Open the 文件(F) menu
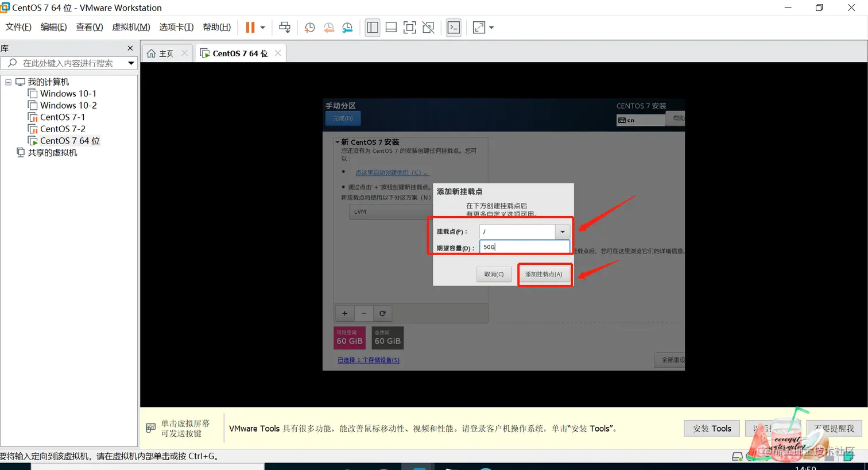Image resolution: width=868 pixels, height=470 pixels. click(x=18, y=27)
